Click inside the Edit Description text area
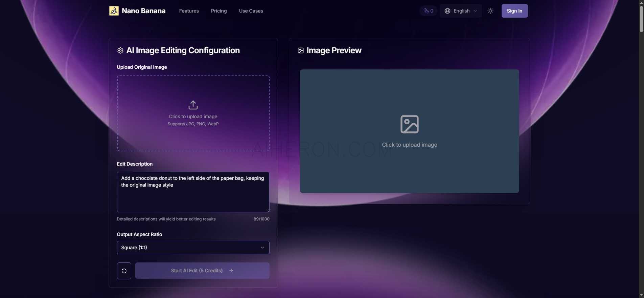 click(x=193, y=192)
